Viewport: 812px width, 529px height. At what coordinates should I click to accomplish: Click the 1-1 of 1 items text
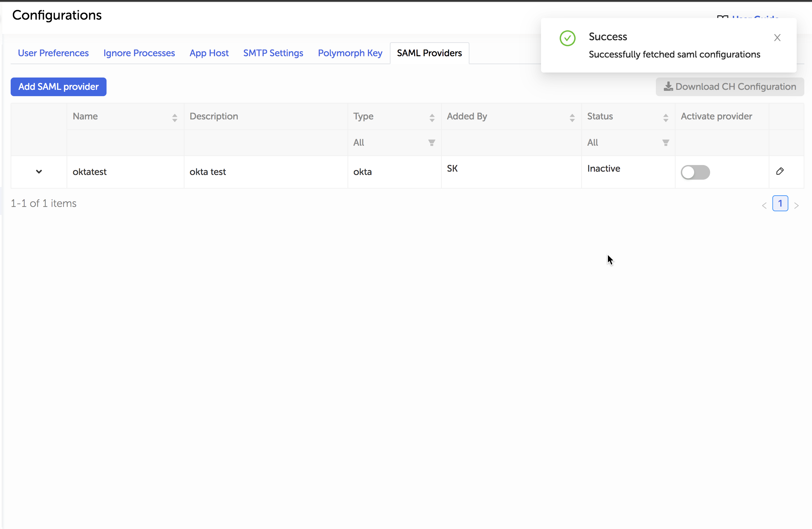[x=43, y=204]
